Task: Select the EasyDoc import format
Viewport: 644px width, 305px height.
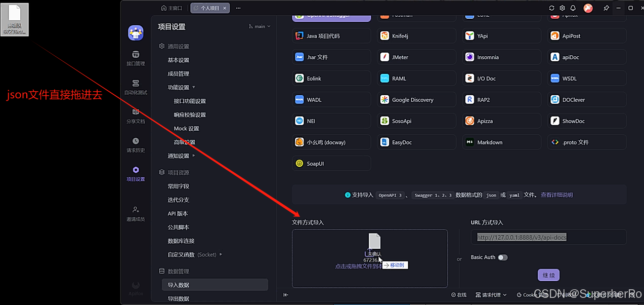Action: [x=416, y=142]
